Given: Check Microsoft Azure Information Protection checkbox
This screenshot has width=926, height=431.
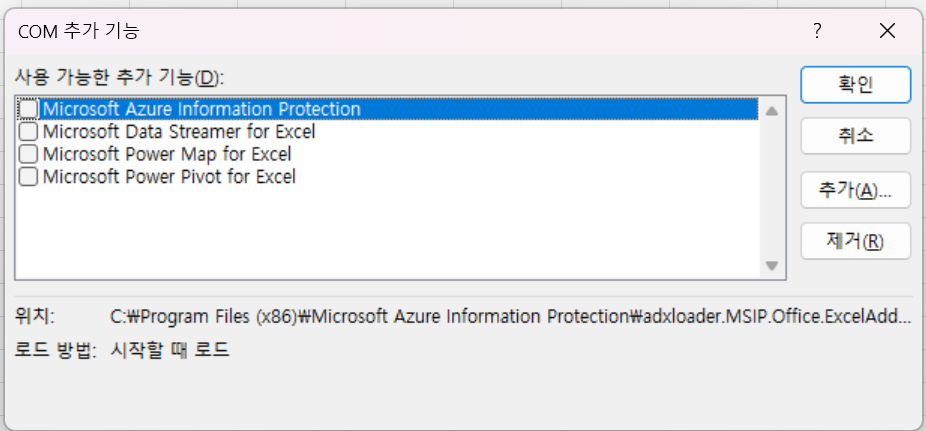Looking at the screenshot, I should pyautogui.click(x=28, y=109).
